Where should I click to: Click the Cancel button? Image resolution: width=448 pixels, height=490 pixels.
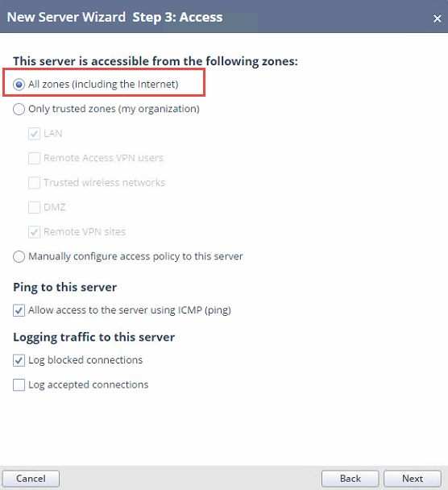click(31, 479)
